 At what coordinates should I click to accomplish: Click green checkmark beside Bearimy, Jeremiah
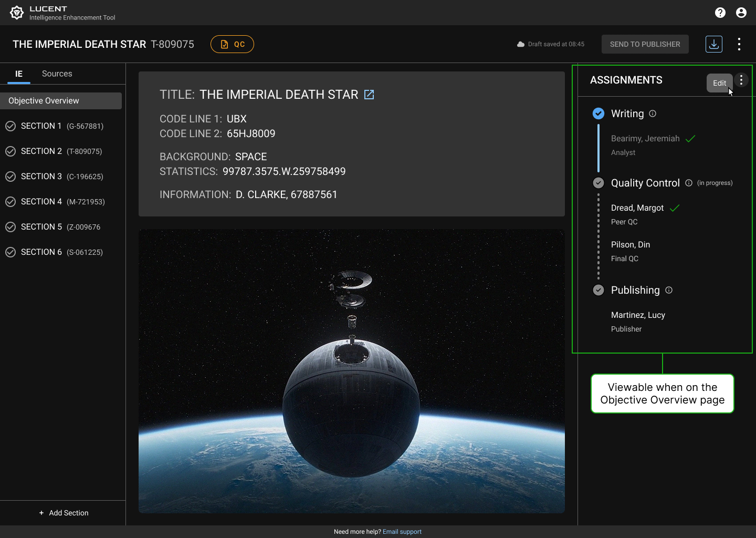coord(690,139)
